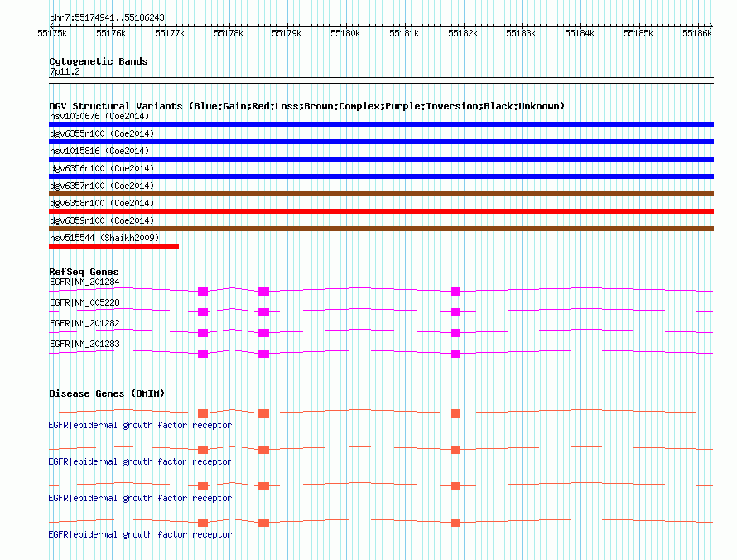This screenshot has width=737, height=560.
Task: Click the 55181k ruler label
Action: [404, 33]
